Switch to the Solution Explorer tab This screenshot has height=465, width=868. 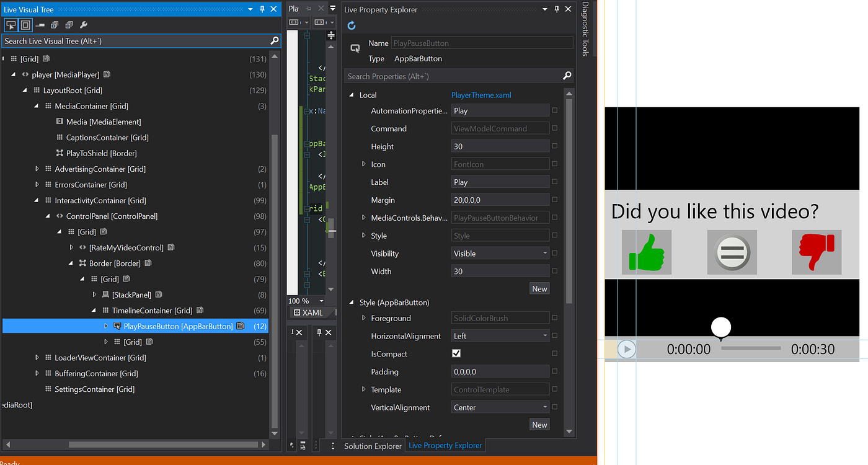[x=373, y=446]
